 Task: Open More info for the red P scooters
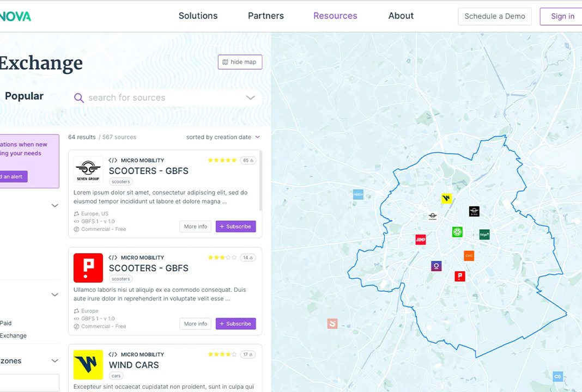[x=196, y=324]
